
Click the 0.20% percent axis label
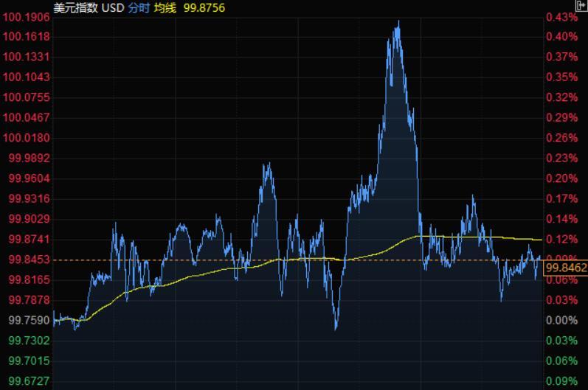tap(561, 178)
